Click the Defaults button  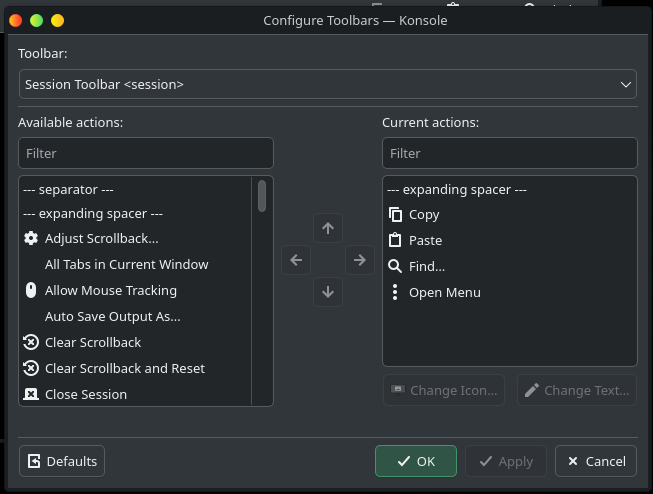point(62,461)
